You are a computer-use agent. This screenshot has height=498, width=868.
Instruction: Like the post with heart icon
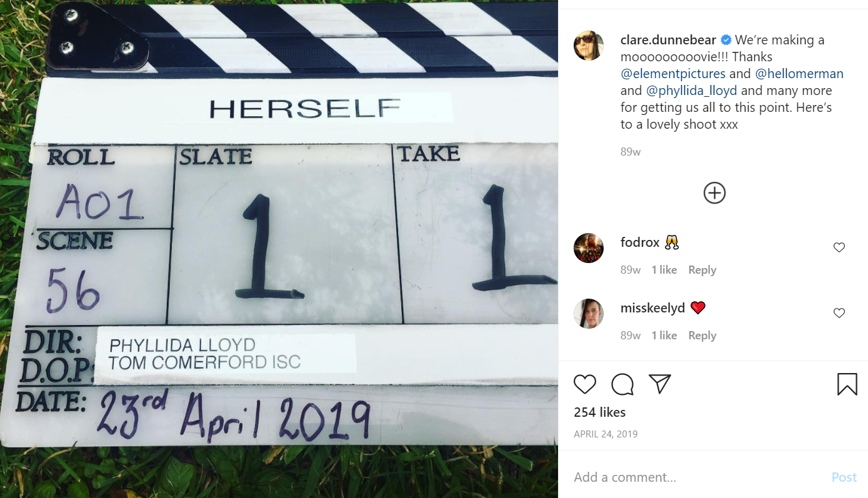[x=585, y=384]
